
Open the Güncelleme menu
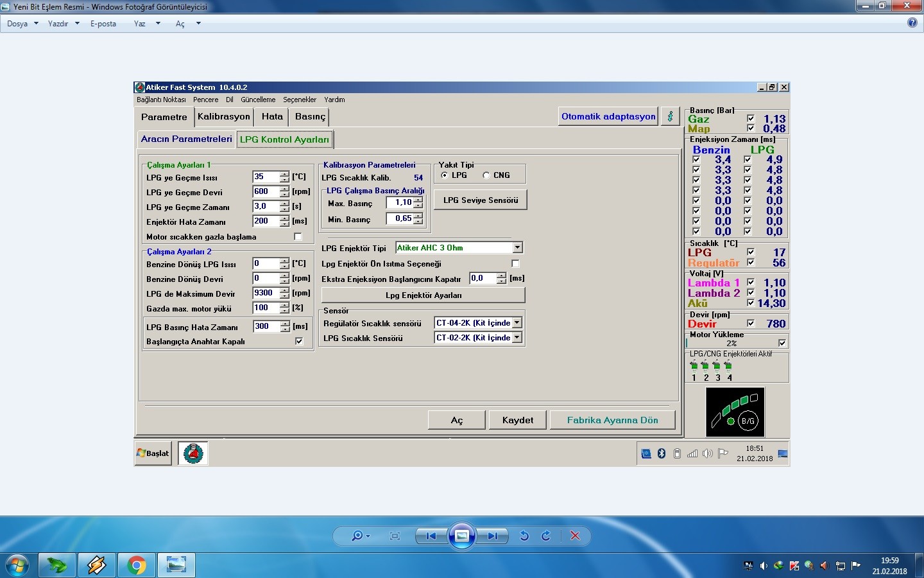click(258, 100)
